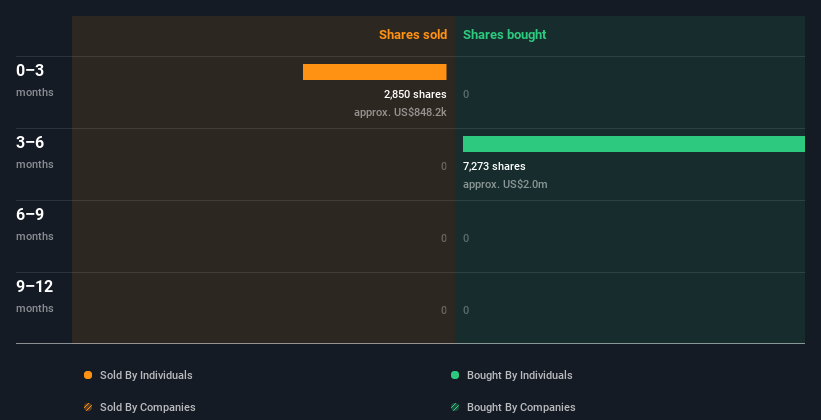Click the Bought By Individuals legend label
This screenshot has height=420, width=821.
tap(519, 375)
